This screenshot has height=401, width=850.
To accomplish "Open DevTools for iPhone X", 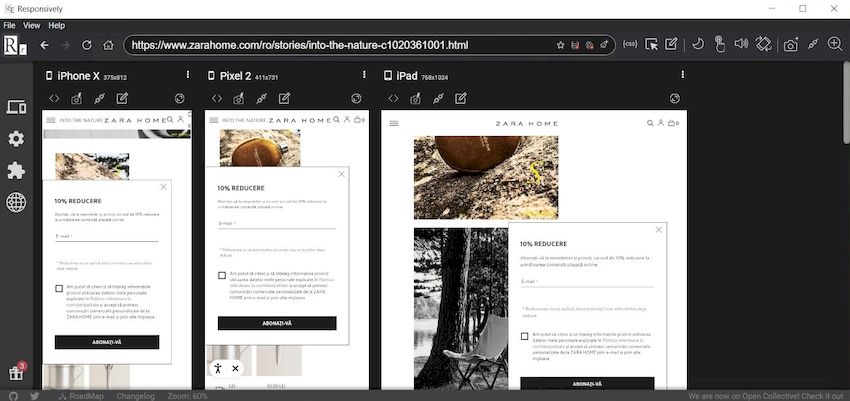I will coord(54,98).
